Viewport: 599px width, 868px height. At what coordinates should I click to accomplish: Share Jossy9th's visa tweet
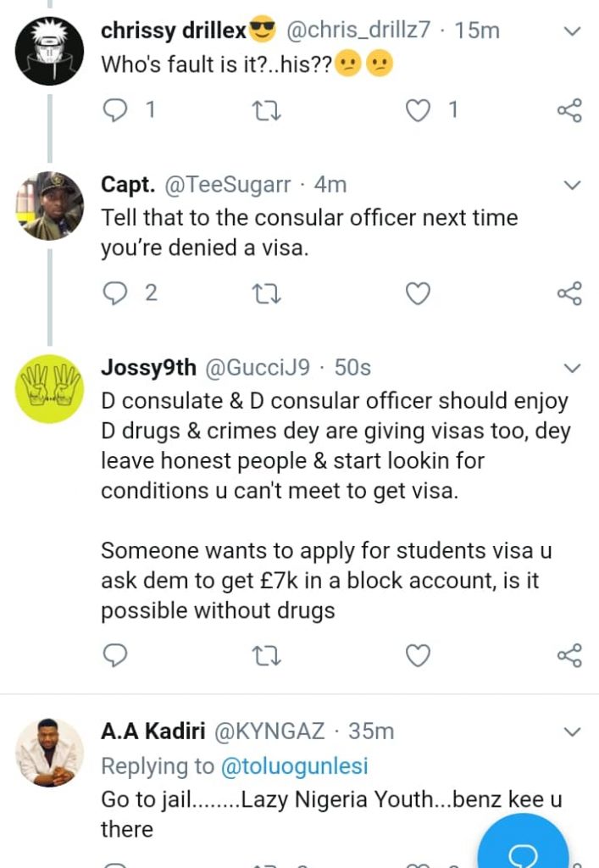pos(569,655)
